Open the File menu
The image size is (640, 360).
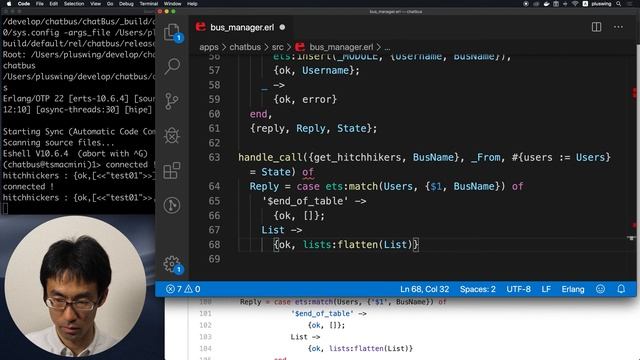click(x=40, y=4)
